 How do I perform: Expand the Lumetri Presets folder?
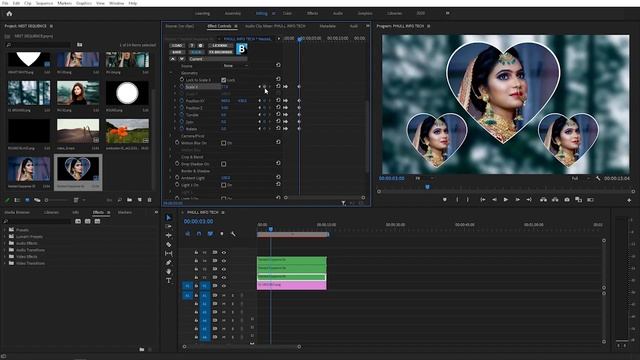[x=5, y=237]
